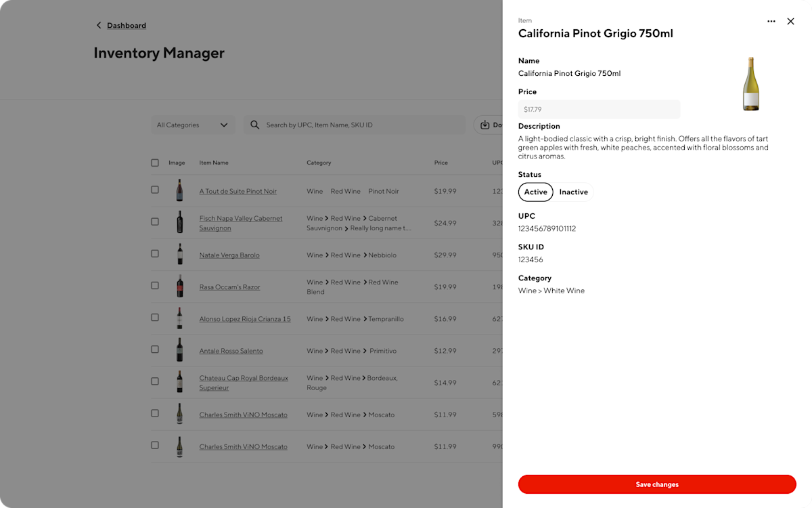Check the box for Natale Verga Barolo
This screenshot has height=508, width=812.
click(155, 255)
